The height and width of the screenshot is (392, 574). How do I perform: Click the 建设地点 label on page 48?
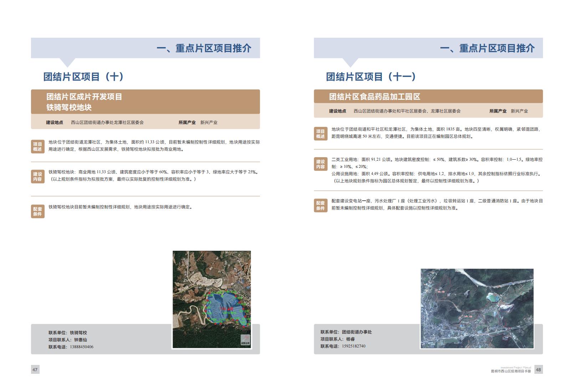[338, 111]
